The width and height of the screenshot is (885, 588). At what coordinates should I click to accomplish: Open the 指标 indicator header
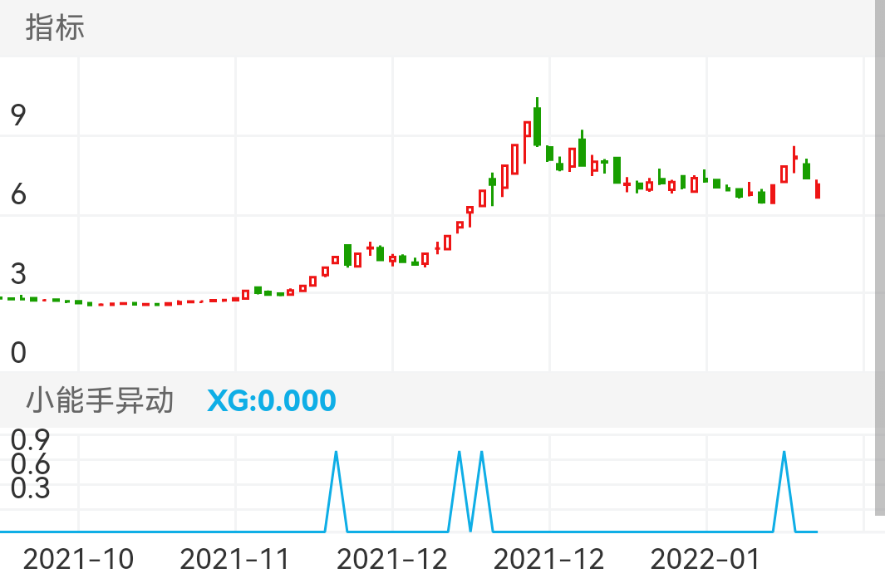coord(55,28)
